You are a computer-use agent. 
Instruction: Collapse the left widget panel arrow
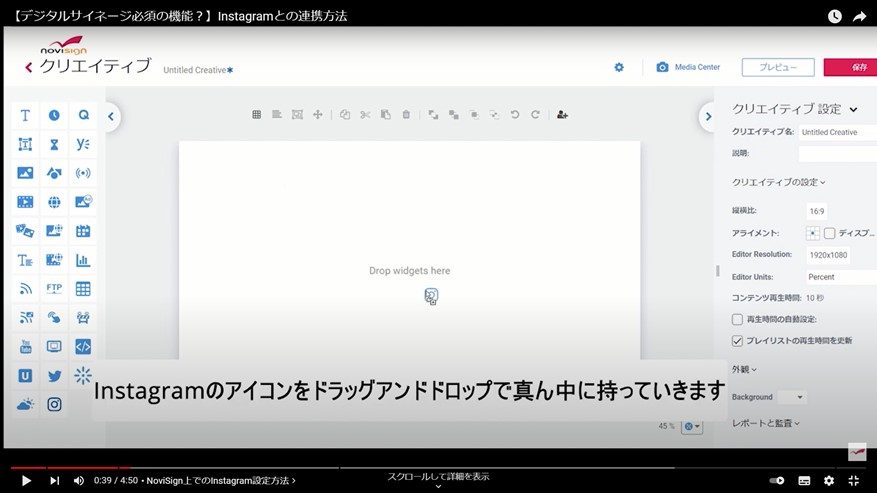pyautogui.click(x=111, y=116)
